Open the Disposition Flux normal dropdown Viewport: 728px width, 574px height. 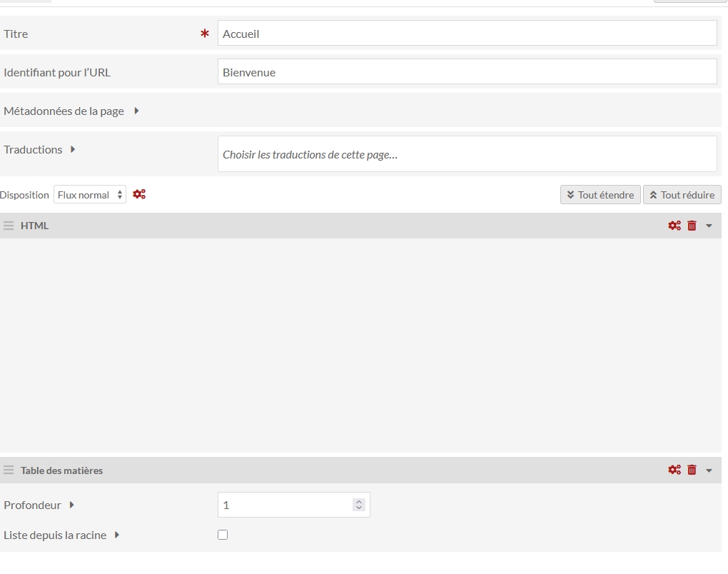(90, 195)
